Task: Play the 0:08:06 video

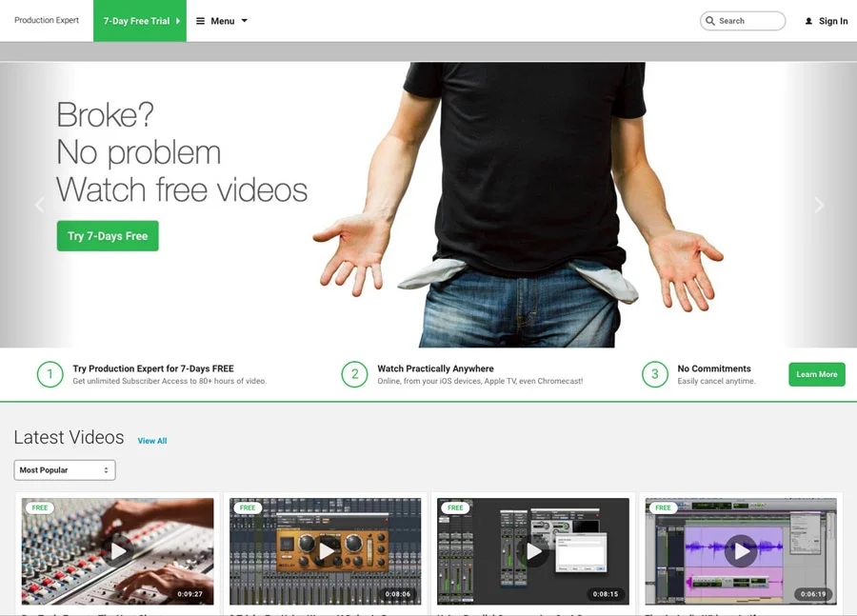Action: click(326, 551)
